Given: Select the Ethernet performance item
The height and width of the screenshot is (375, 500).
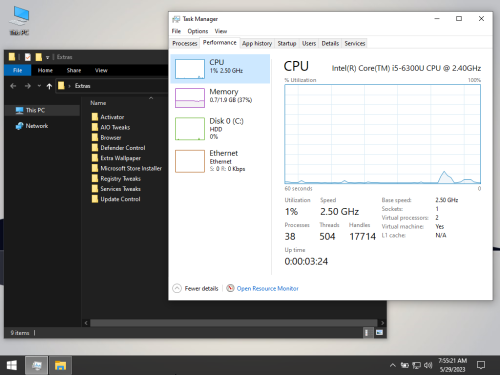Looking at the screenshot, I should [220, 161].
